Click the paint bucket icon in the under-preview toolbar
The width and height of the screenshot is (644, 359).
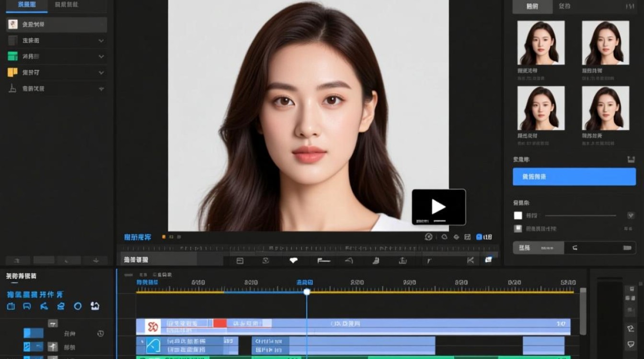pos(376,260)
